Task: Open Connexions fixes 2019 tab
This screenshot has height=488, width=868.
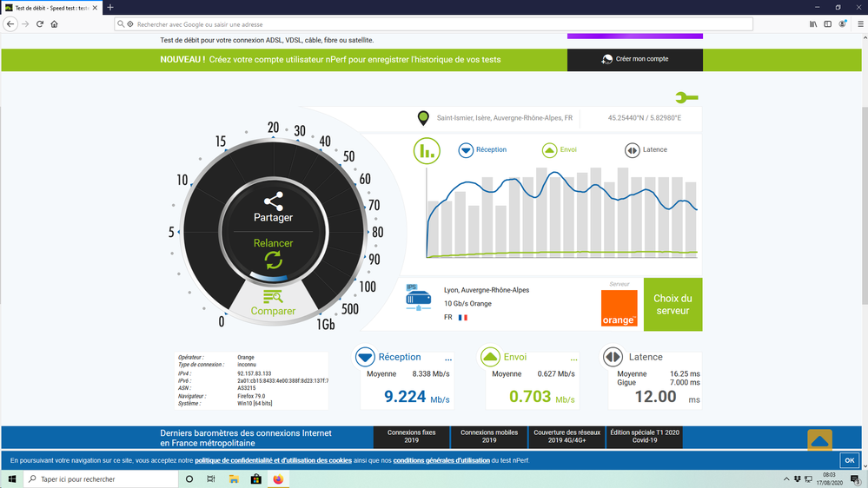Action: [411, 437]
